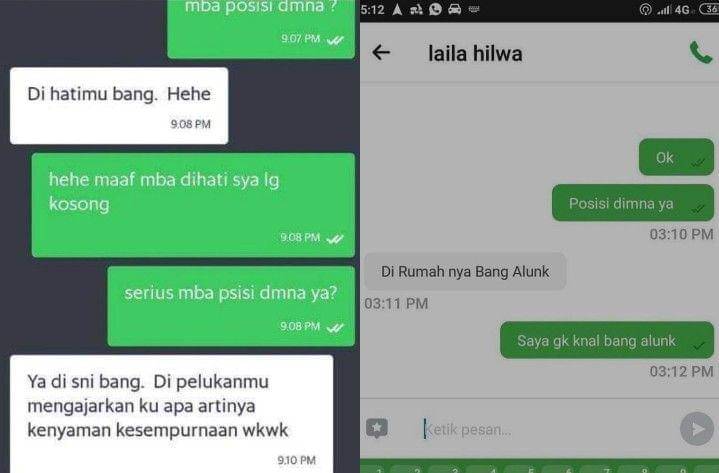
Task: Tap the hotspot icon in status bar
Action: click(645, 9)
